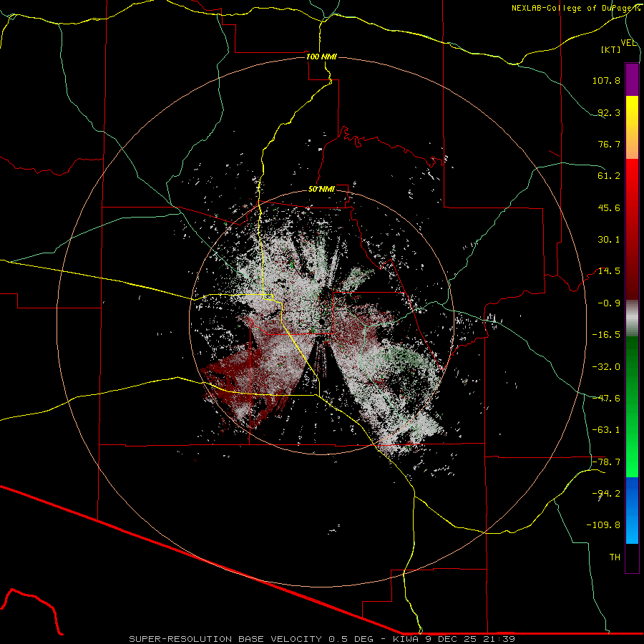Click the 76.7 legend value
The width and height of the screenshot is (644, 644).
609,144
